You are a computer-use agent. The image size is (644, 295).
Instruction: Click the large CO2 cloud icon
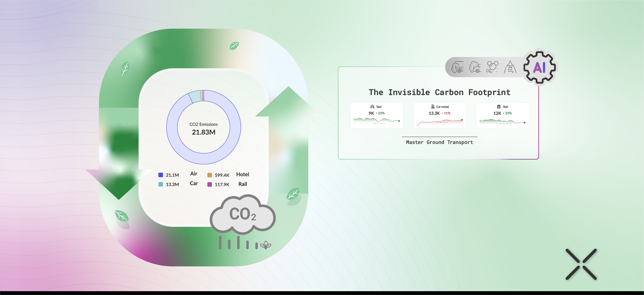pos(242,214)
